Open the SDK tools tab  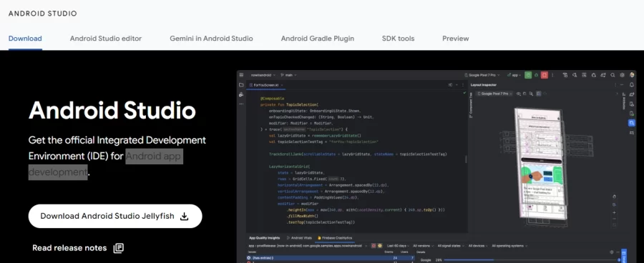(x=398, y=39)
